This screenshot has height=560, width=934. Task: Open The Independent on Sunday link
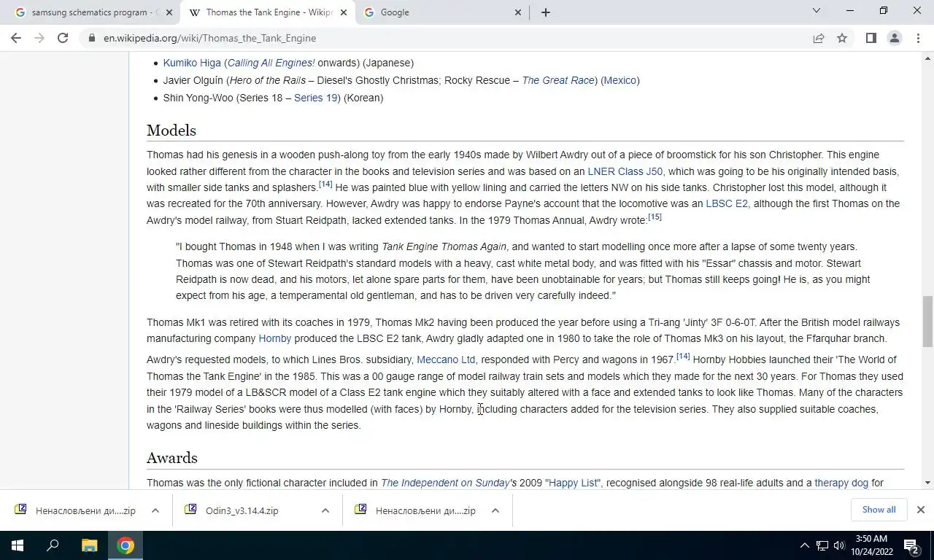[445, 483]
